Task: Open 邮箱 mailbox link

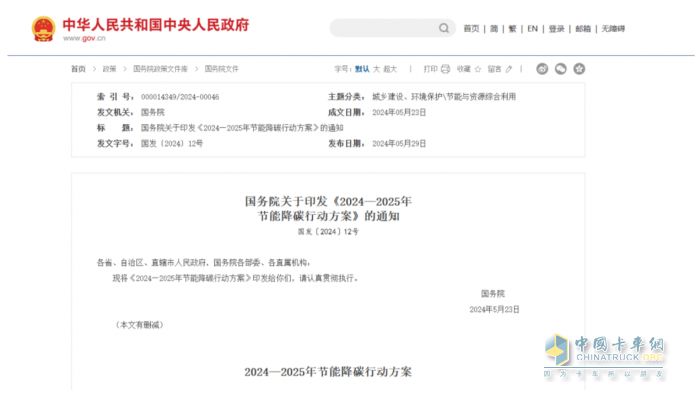Action: click(583, 29)
